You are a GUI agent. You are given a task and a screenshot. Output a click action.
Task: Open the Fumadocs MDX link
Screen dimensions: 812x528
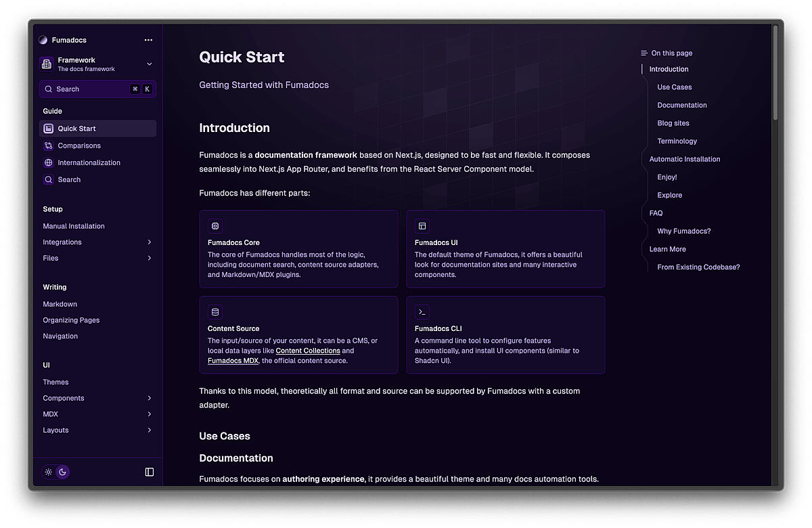(233, 361)
